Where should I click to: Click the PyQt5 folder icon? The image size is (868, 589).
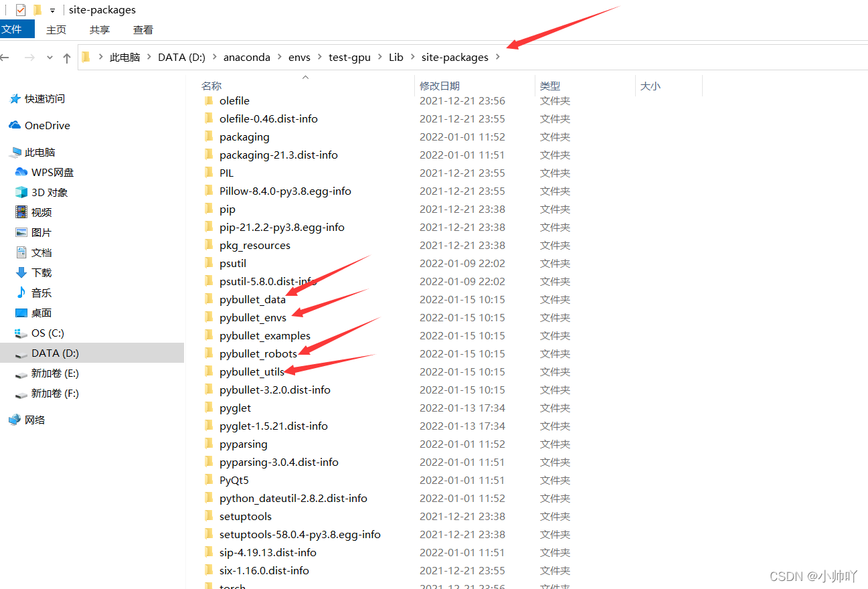tap(209, 480)
